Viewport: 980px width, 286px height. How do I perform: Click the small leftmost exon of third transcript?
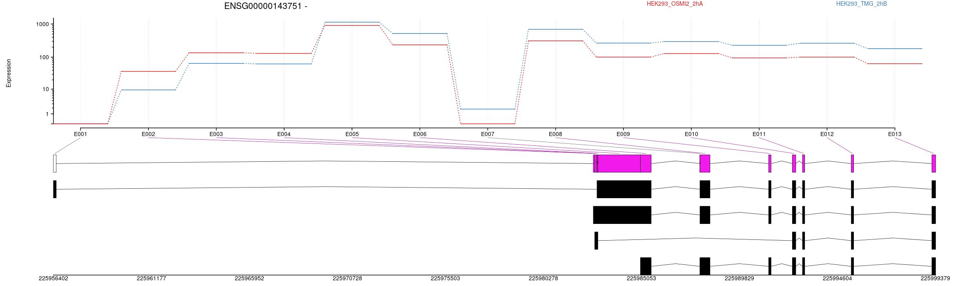click(596, 241)
